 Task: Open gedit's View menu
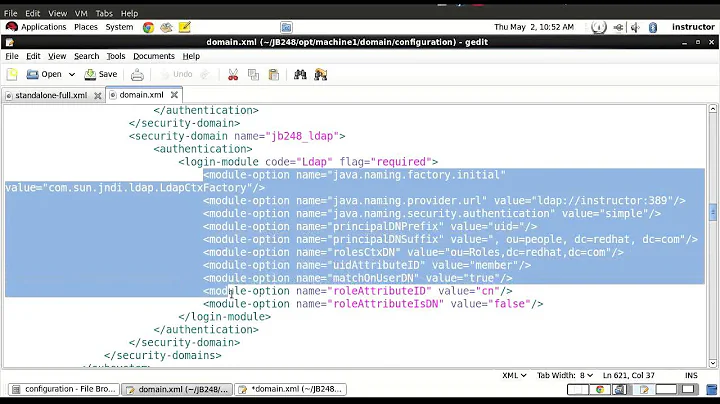(57, 56)
